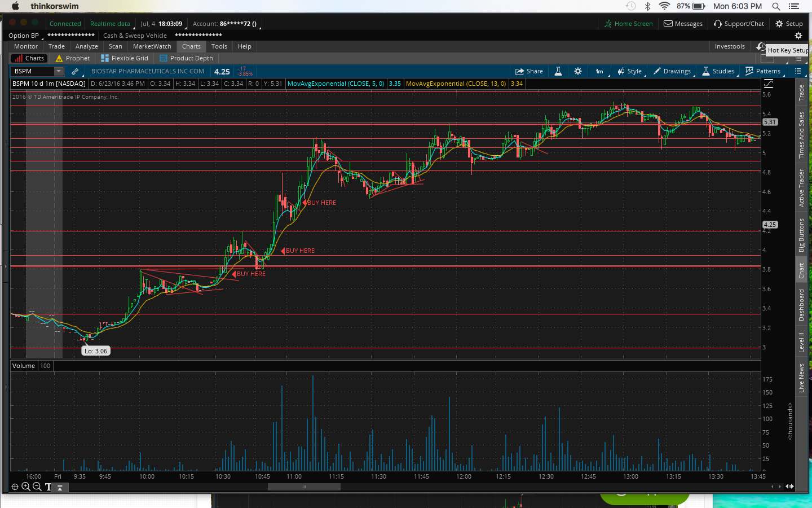
Task: Click the zoom in magnifier icon
Action: 26,487
